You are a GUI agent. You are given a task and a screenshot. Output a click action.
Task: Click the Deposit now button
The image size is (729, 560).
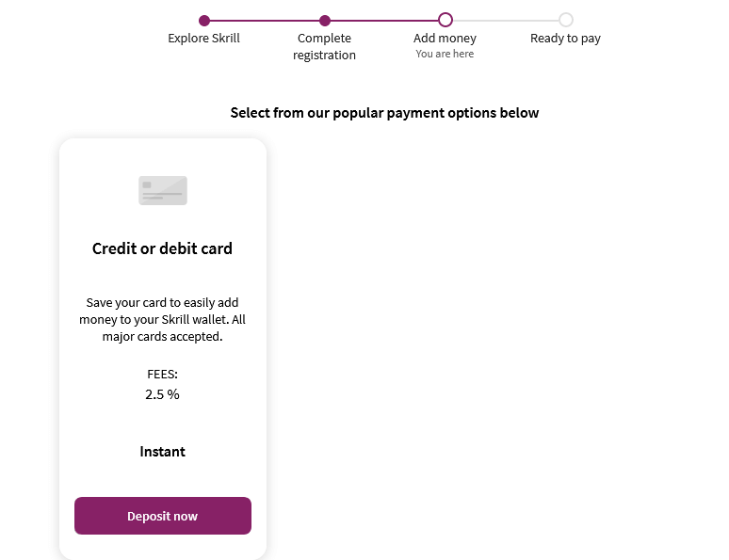click(x=163, y=516)
